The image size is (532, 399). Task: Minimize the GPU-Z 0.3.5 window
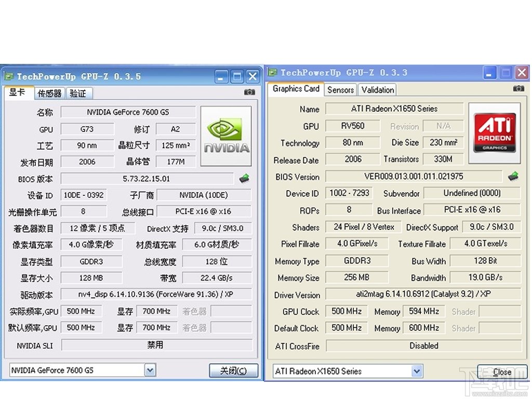pyautogui.click(x=221, y=77)
